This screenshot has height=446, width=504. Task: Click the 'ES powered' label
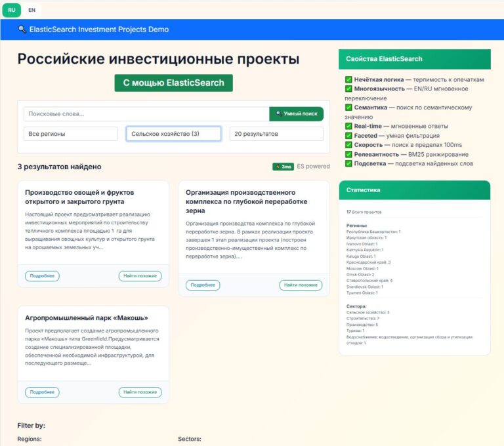[x=314, y=167]
